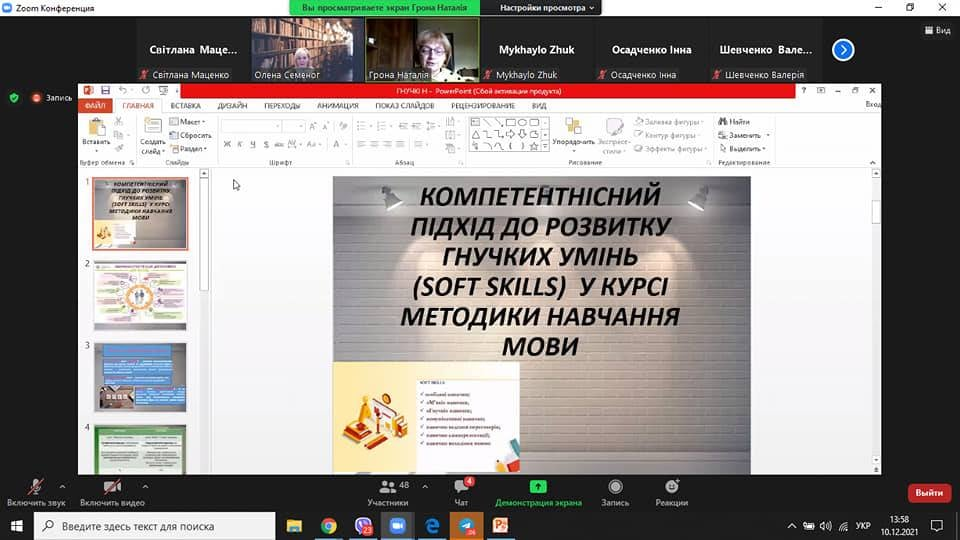Click the Вид view toggle in top-right
The width and height of the screenshot is (960, 540).
[x=937, y=31]
